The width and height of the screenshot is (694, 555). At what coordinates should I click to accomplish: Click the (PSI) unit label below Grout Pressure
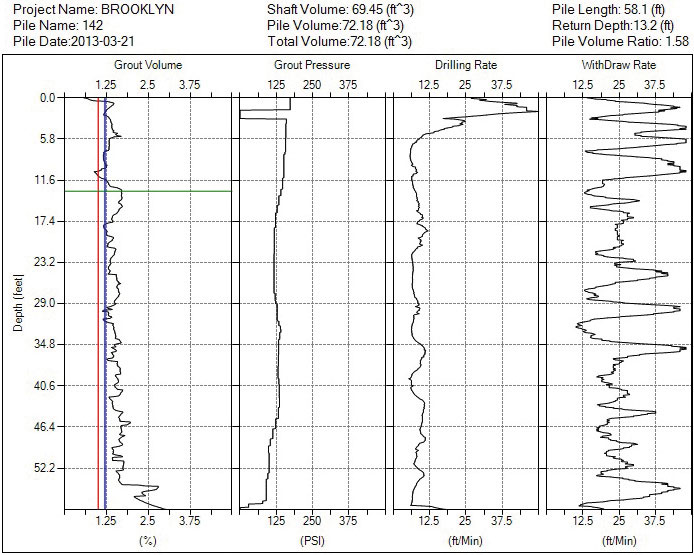coord(312,540)
